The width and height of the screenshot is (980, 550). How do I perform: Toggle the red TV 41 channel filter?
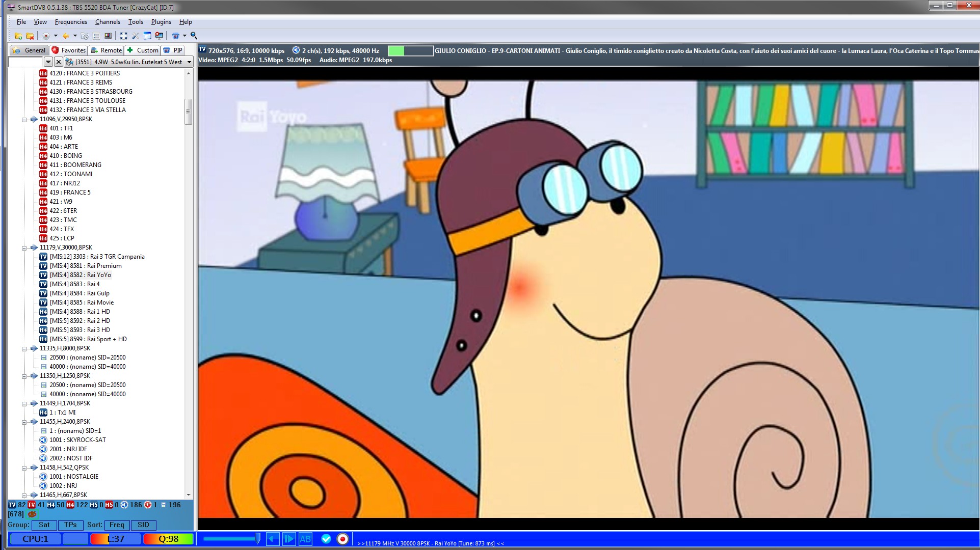(32, 505)
